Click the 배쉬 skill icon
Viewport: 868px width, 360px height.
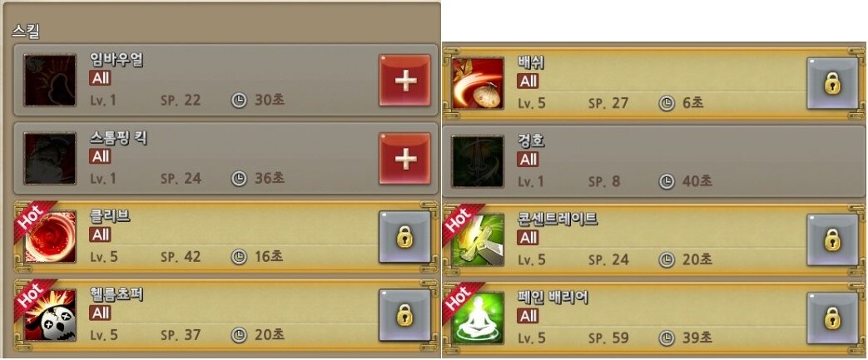coord(478,83)
